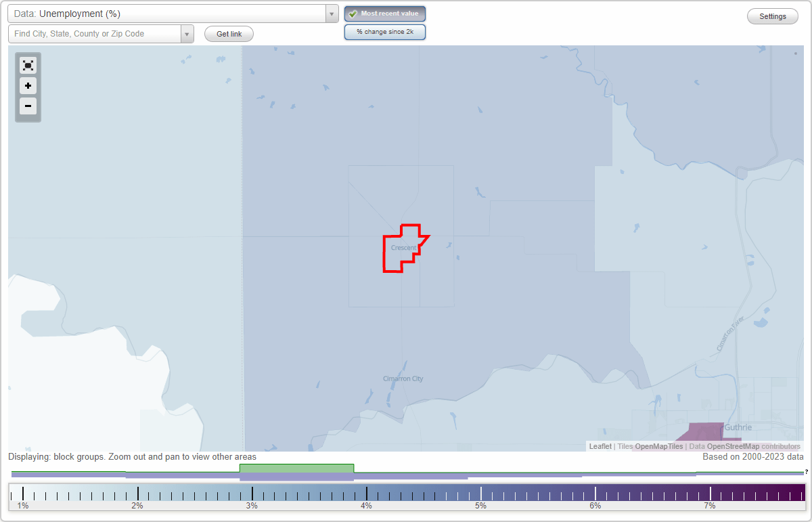The width and height of the screenshot is (812, 522).
Task: Follow the Leaflet attribution link
Action: (600, 446)
